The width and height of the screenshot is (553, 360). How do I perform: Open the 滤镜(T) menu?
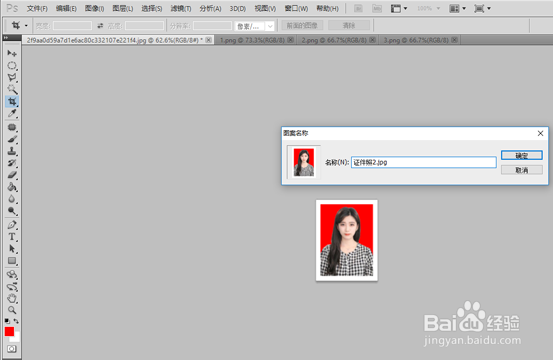pos(181,8)
